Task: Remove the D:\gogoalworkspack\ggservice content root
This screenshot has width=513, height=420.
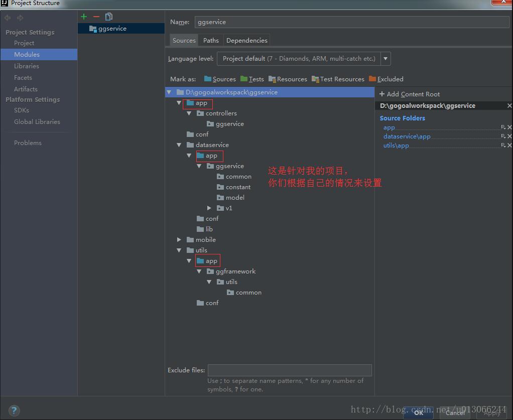Action: click(509, 106)
